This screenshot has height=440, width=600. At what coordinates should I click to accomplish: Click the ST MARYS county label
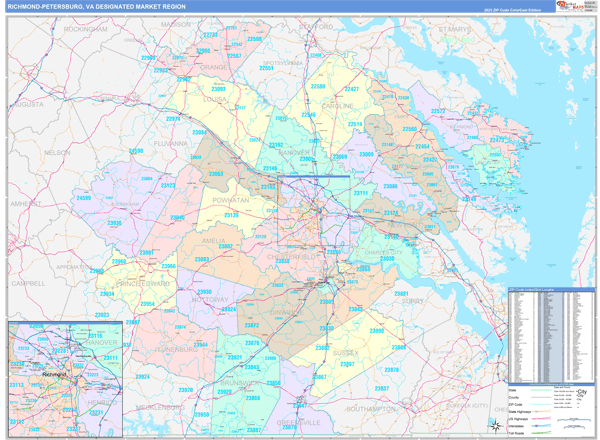(455, 29)
